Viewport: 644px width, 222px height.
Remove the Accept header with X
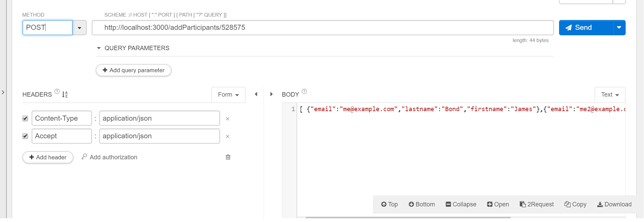point(228,136)
